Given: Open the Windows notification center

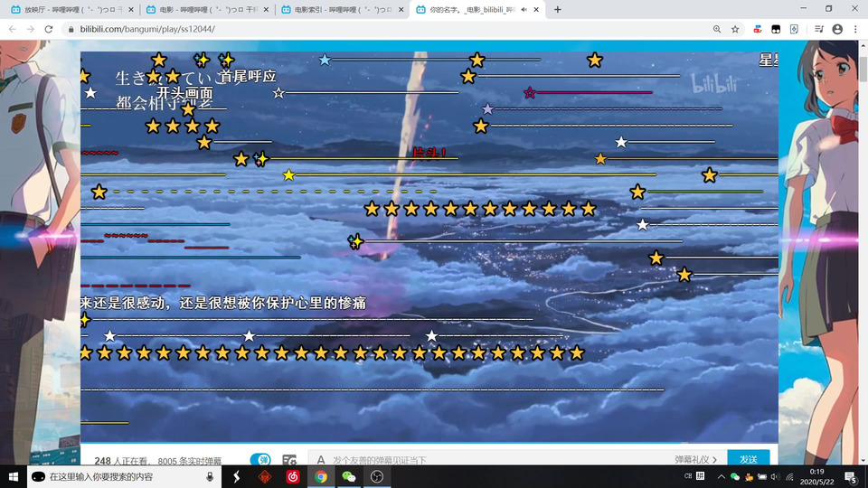Looking at the screenshot, I should [x=852, y=476].
